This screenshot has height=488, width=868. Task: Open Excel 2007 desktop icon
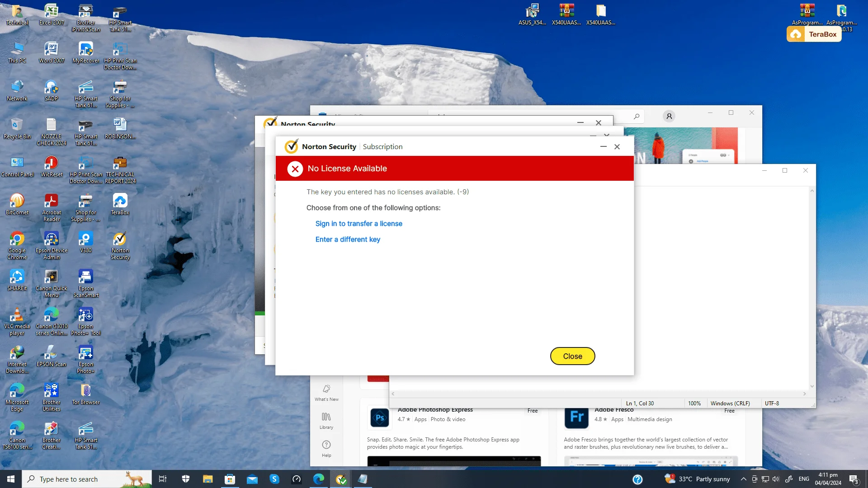pyautogui.click(x=52, y=14)
